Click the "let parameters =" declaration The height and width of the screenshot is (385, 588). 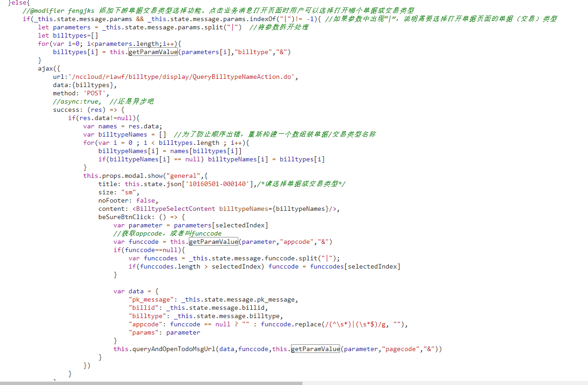tap(140, 27)
